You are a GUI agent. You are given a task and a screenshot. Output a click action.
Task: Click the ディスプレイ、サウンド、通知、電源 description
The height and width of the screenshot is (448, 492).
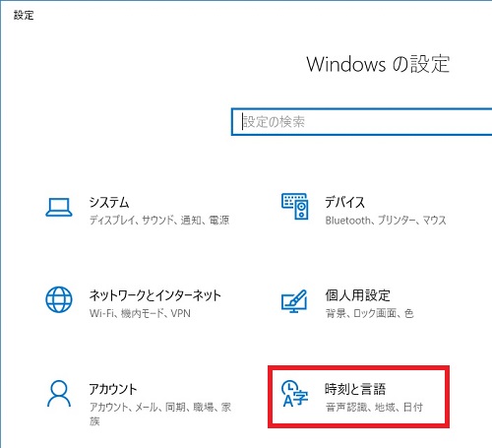pos(159,221)
